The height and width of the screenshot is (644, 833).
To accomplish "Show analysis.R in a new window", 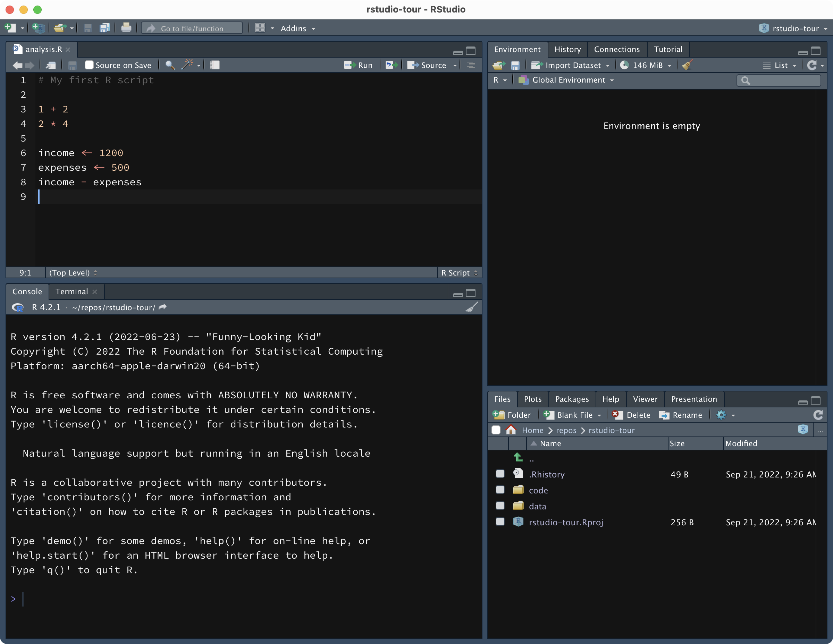I will (x=51, y=65).
